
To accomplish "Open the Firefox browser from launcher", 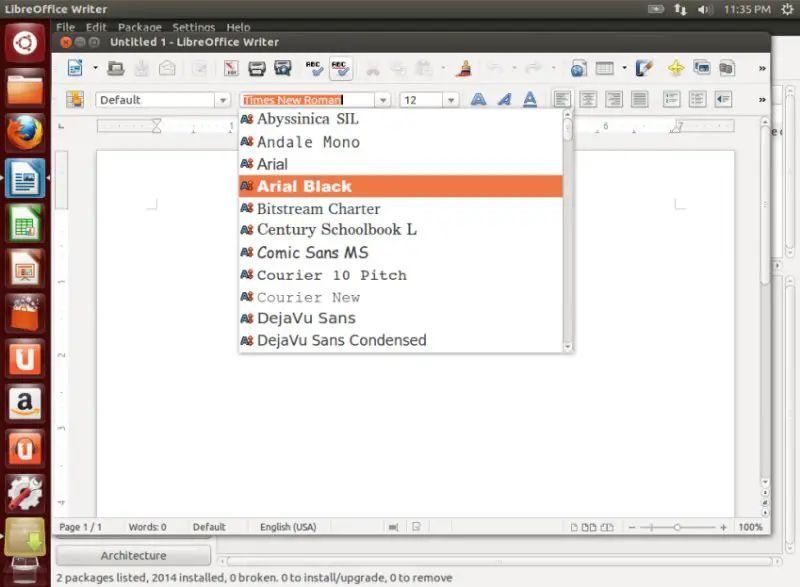I will click(26, 133).
